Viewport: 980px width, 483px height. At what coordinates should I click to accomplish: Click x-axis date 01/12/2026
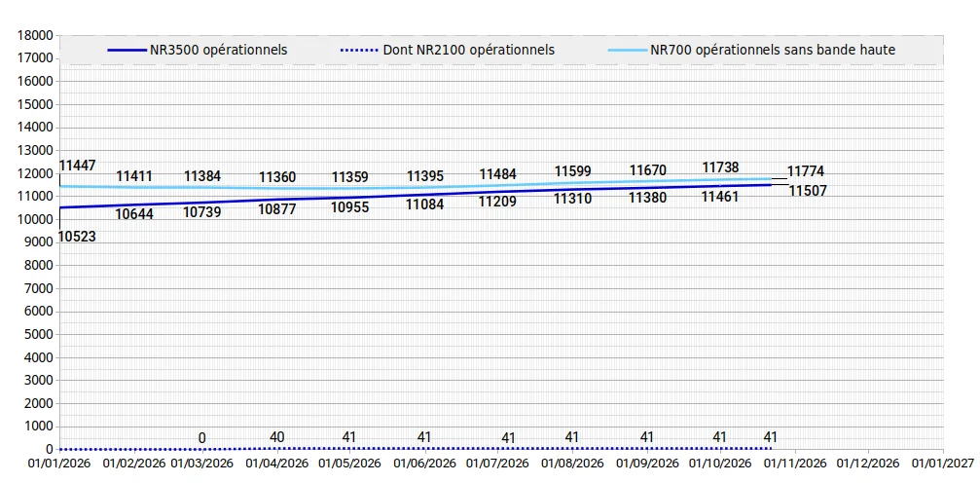tap(868, 464)
